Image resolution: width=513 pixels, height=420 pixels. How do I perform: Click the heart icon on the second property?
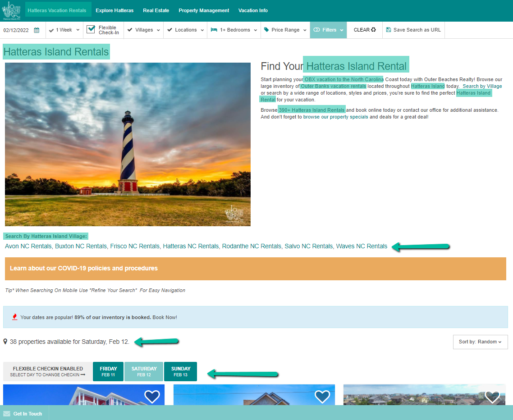click(x=322, y=396)
